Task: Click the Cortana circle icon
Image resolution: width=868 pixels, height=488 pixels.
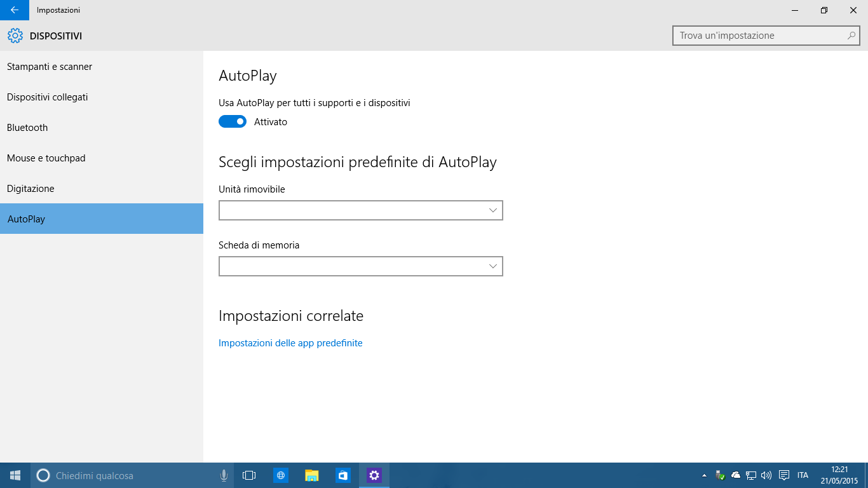Action: pyautogui.click(x=43, y=475)
